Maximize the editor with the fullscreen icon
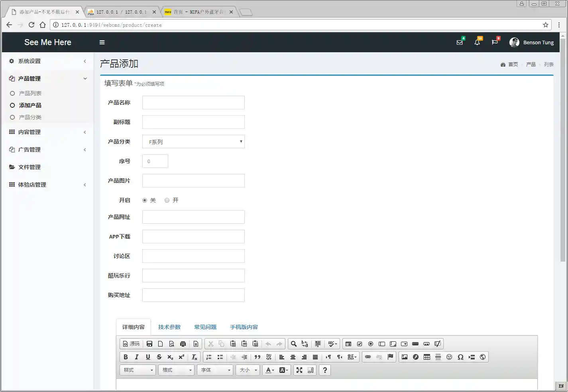The height and width of the screenshot is (392, 568). click(299, 370)
